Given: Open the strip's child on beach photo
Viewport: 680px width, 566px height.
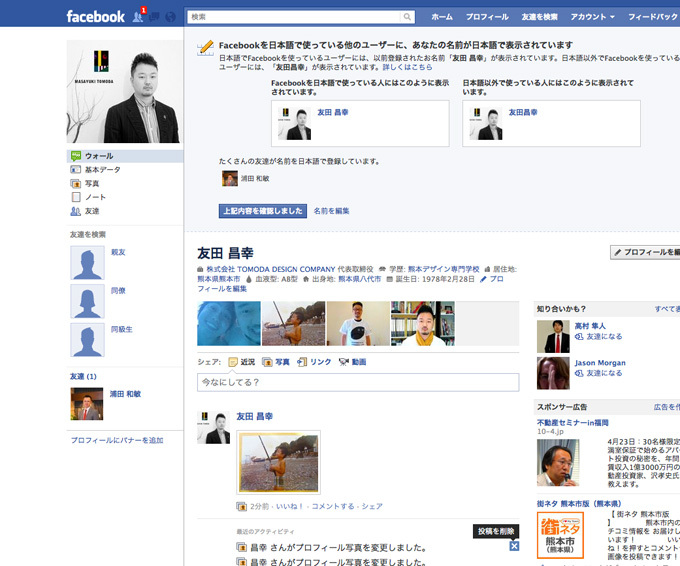Looking at the screenshot, I should click(x=294, y=324).
